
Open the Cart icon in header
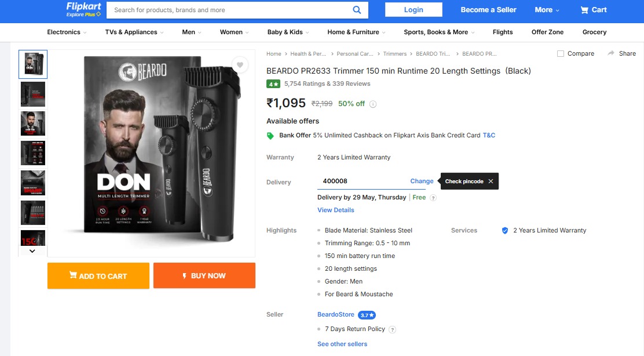[x=594, y=10]
